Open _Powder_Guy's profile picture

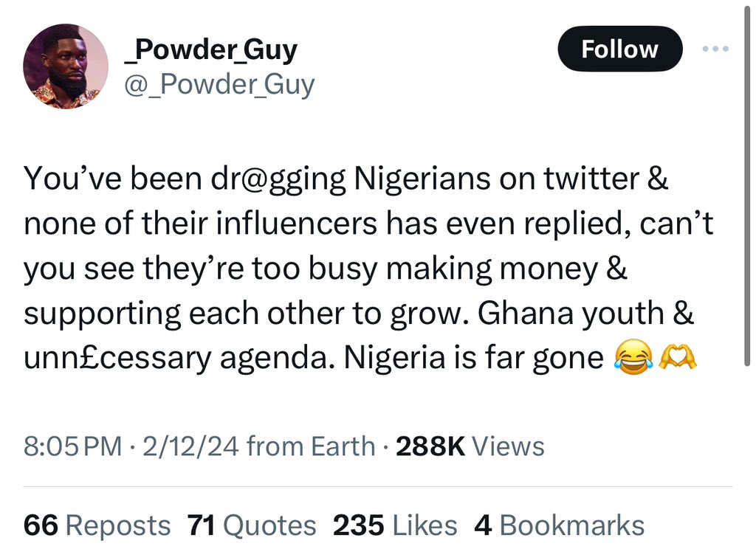coord(66,66)
